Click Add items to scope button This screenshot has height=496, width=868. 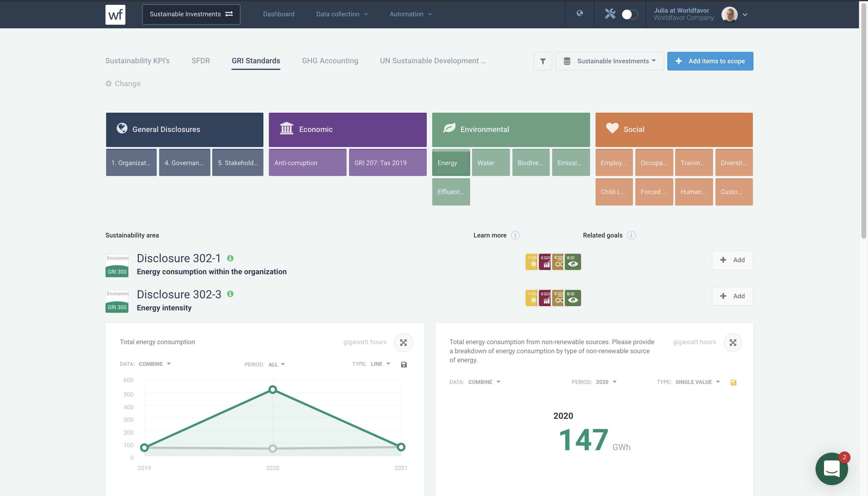coord(710,61)
